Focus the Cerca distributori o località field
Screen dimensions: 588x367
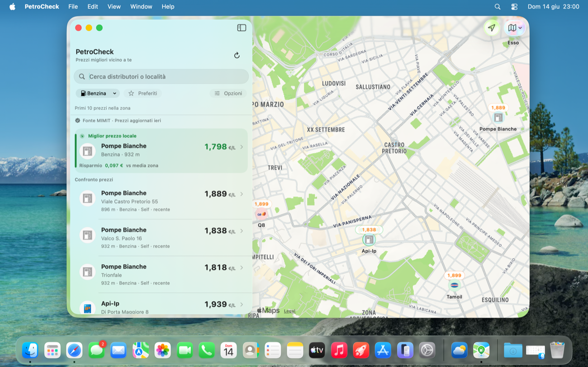(x=161, y=76)
